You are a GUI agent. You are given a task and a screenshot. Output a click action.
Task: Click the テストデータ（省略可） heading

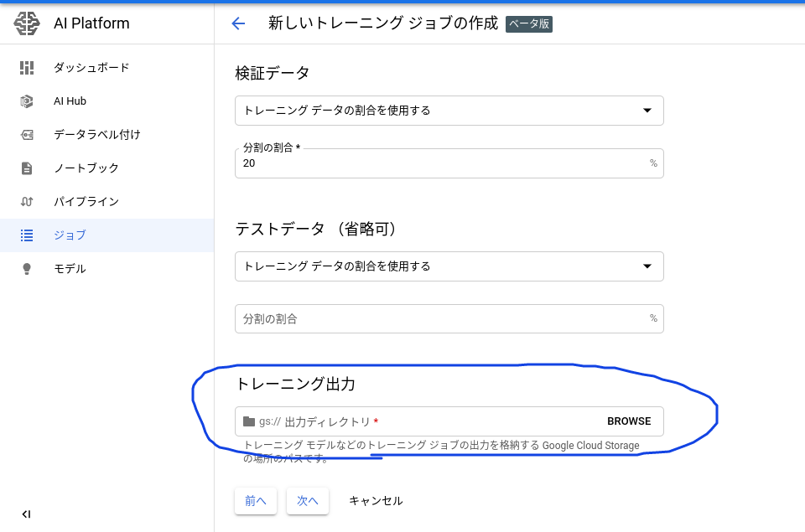coord(316,229)
